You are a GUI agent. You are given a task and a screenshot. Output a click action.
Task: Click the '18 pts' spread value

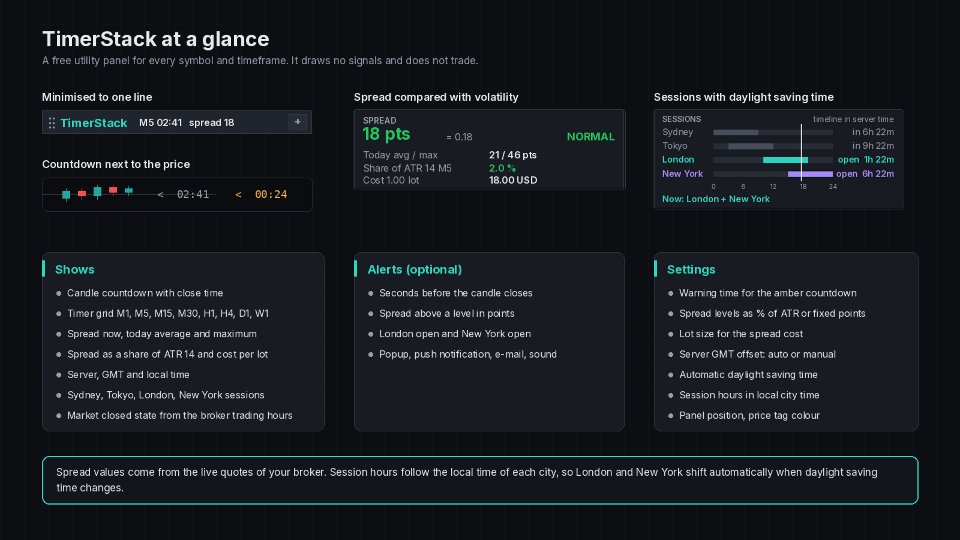[x=386, y=135]
